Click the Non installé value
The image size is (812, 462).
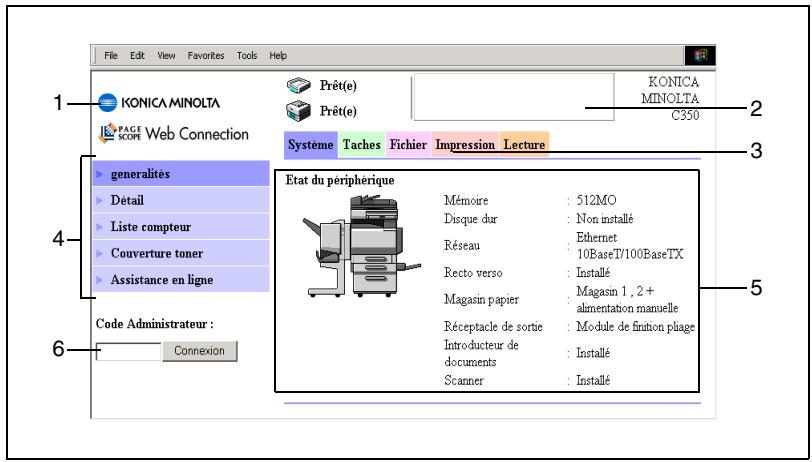pos(605,219)
